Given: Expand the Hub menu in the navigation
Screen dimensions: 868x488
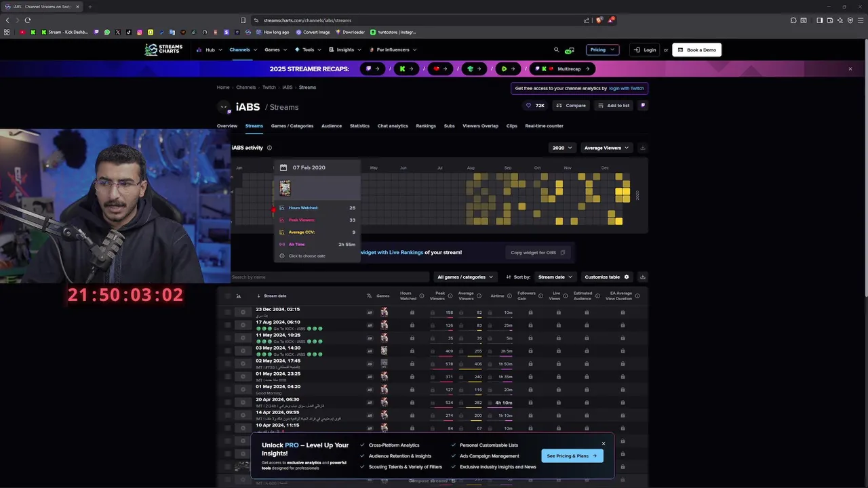Looking at the screenshot, I should (209, 49).
